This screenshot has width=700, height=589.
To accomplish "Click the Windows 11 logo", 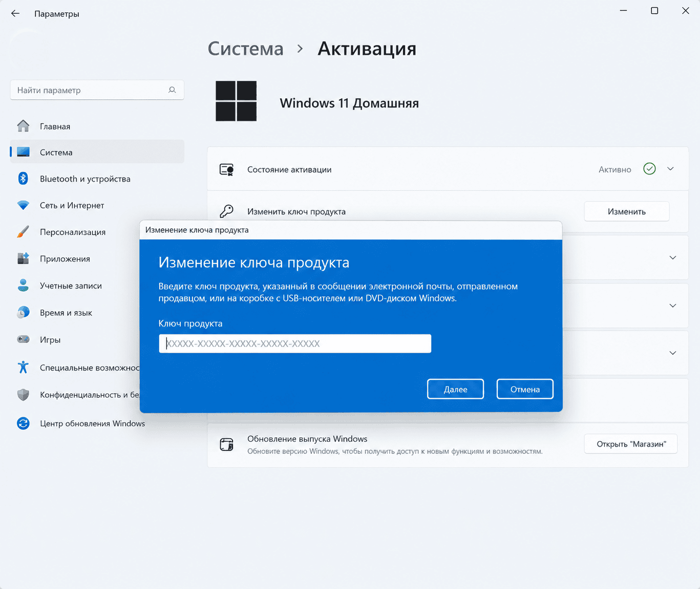I will [236, 101].
